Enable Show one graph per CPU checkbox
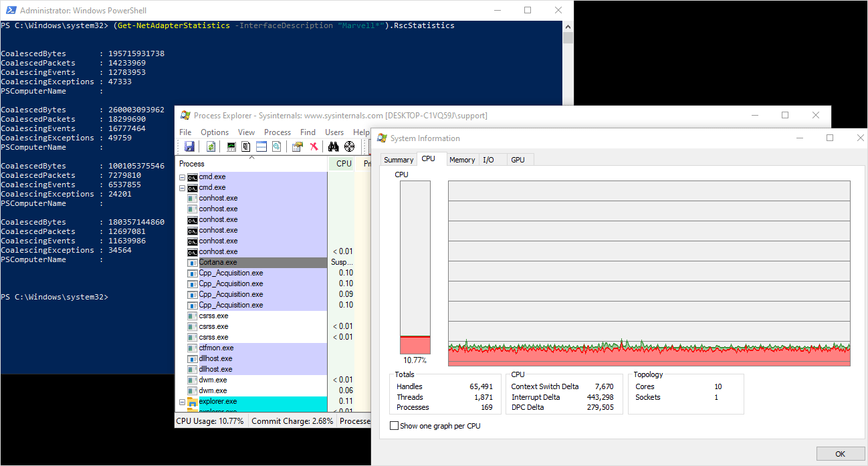868x466 pixels. tap(394, 426)
